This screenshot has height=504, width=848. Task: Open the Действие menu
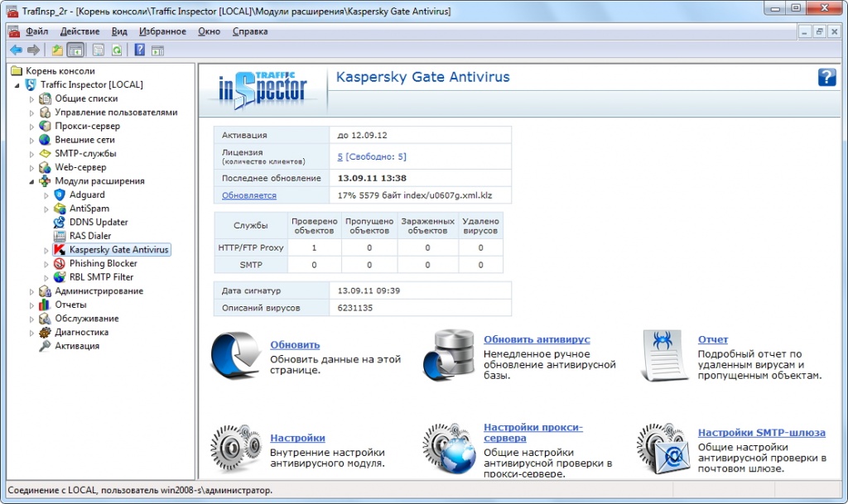coord(79,31)
